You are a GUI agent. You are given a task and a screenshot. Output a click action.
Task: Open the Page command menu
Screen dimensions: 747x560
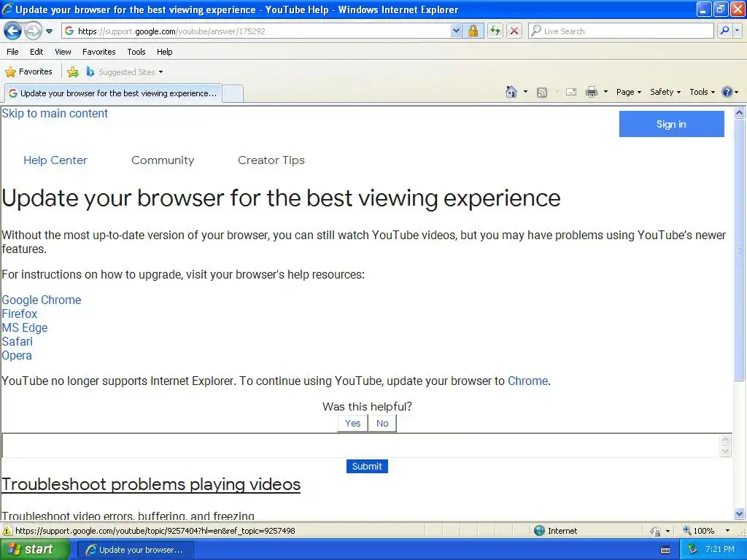point(629,92)
